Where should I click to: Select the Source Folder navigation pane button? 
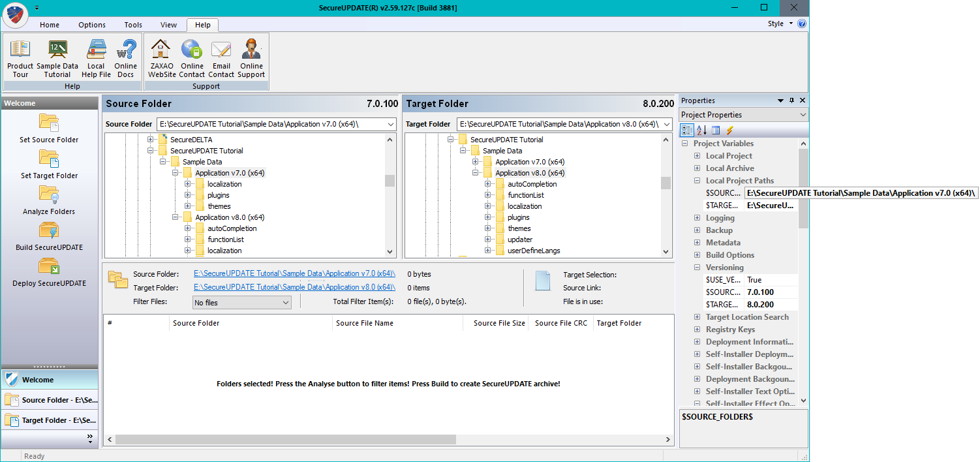coord(50,400)
